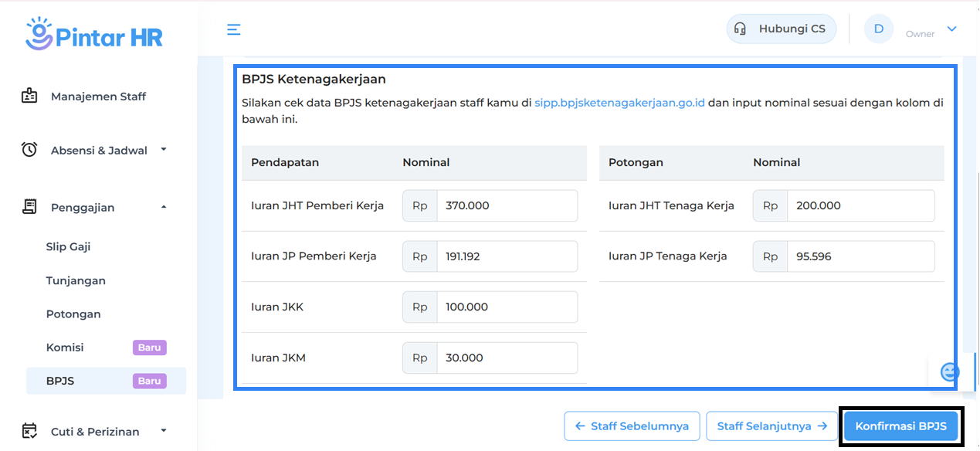Select the Tunjangan submenu item
Screen dimensions: 980x451
point(76,280)
